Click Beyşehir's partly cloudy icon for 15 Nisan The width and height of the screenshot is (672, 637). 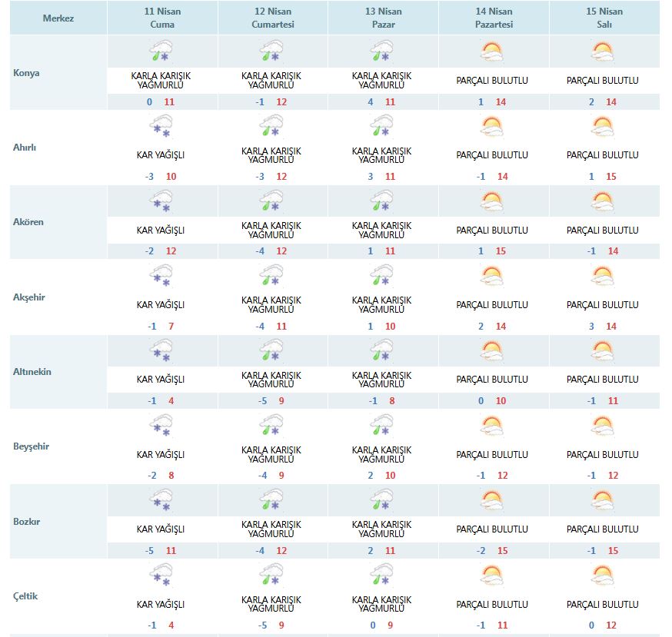[x=603, y=426]
